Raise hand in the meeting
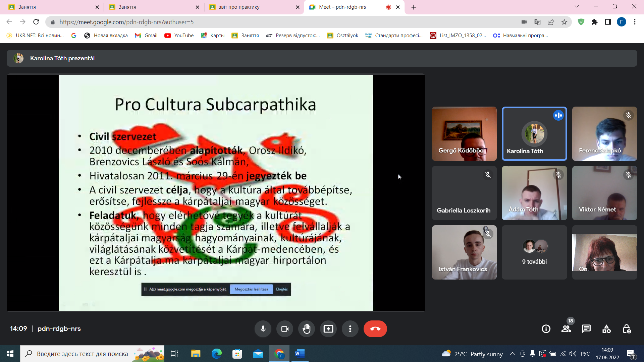644x362 pixels. pos(307,329)
